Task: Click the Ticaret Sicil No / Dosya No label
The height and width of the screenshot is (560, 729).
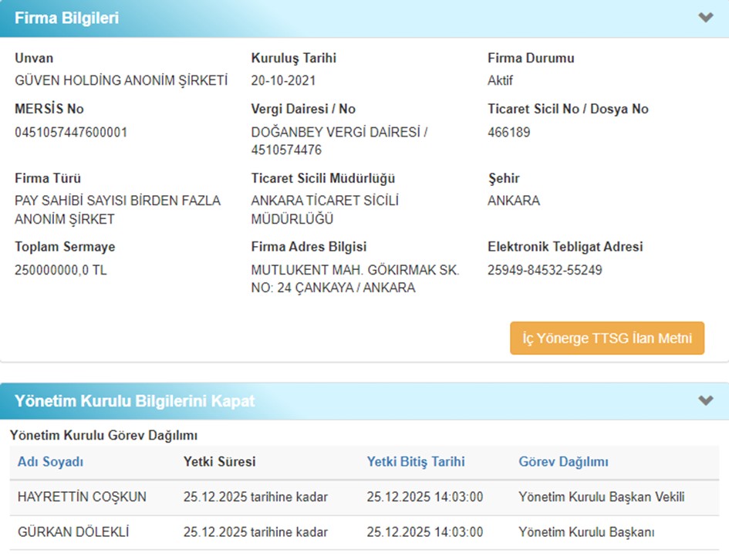Action: coord(568,109)
